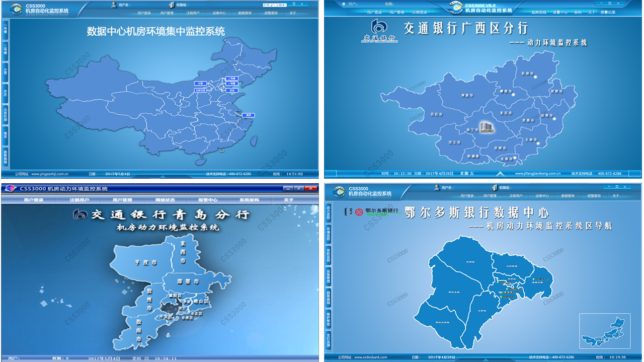Viewport: 644px width, 362px height.
Task: Open 用户登录 in 数据中心 window menu
Action: click(x=144, y=13)
